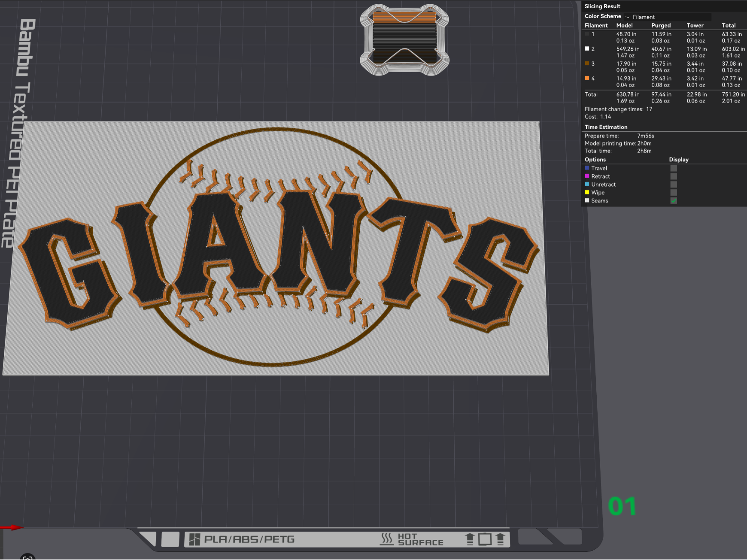The height and width of the screenshot is (560, 747).
Task: Click filament 1 total value 63.33 in
Action: click(x=732, y=34)
